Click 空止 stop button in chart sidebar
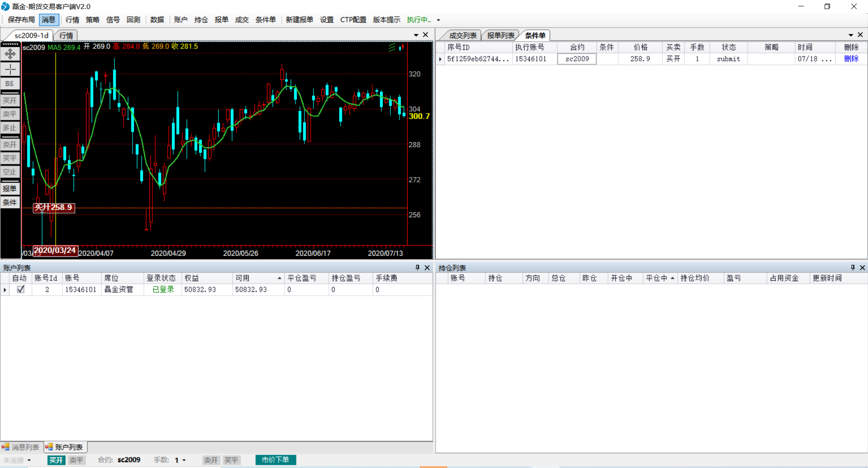 pos(10,172)
